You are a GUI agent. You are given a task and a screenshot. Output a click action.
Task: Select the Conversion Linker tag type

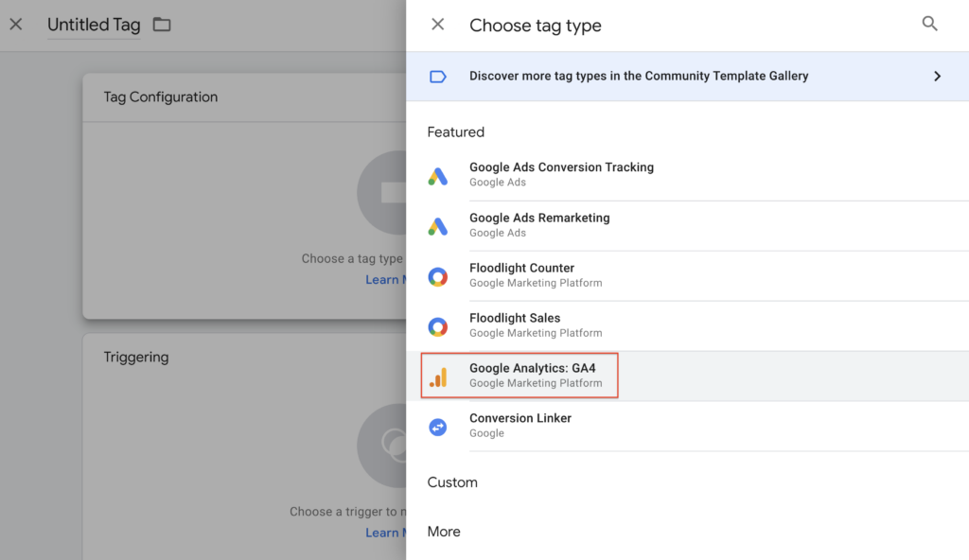[520, 418]
